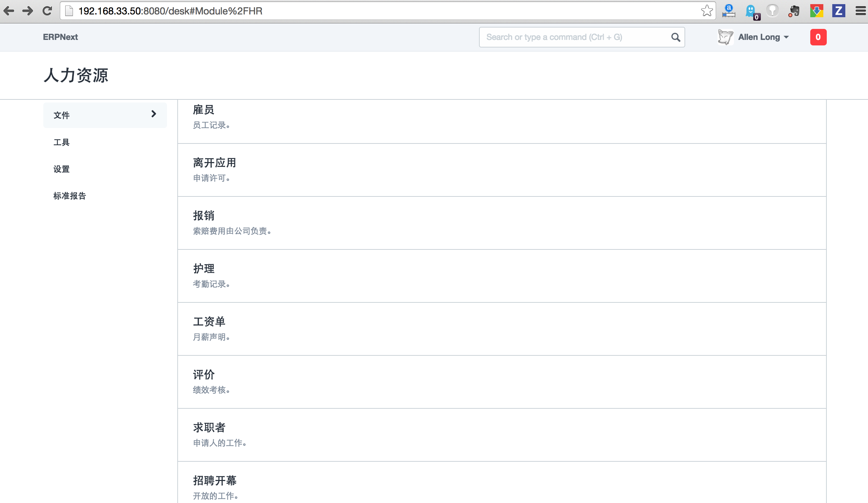Viewport: 868px width, 503px height.
Task: Click the red notification count badge
Action: tap(818, 37)
